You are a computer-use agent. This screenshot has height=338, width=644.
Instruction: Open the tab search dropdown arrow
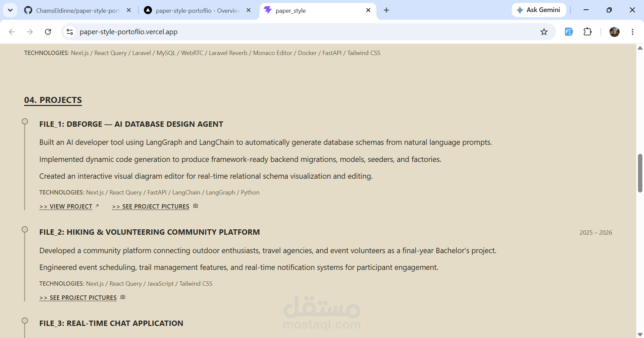click(x=10, y=10)
